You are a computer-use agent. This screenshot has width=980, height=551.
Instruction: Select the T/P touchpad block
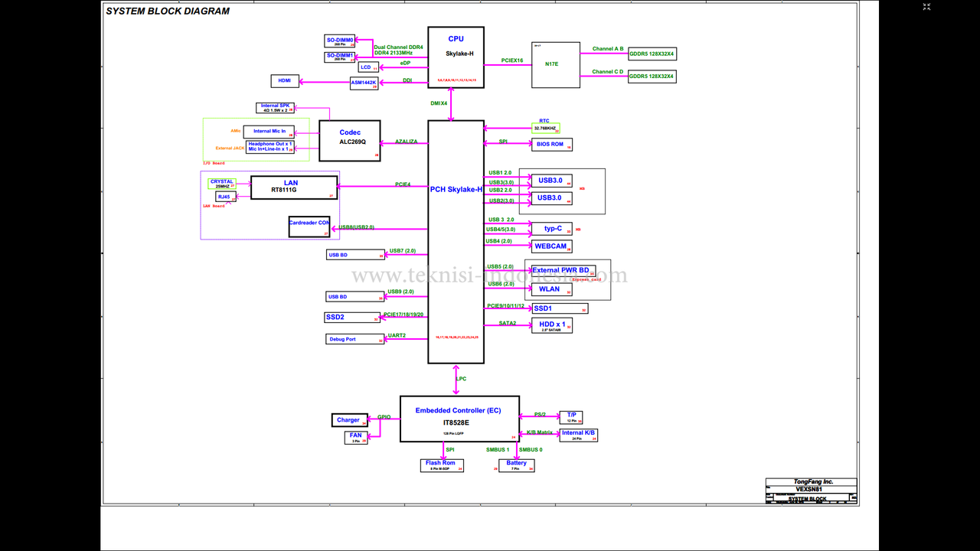pyautogui.click(x=571, y=417)
